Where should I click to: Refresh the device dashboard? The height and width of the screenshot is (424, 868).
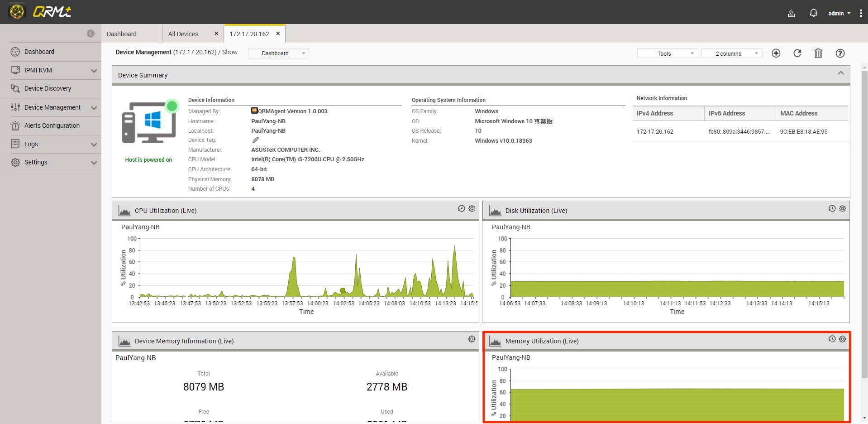click(797, 53)
